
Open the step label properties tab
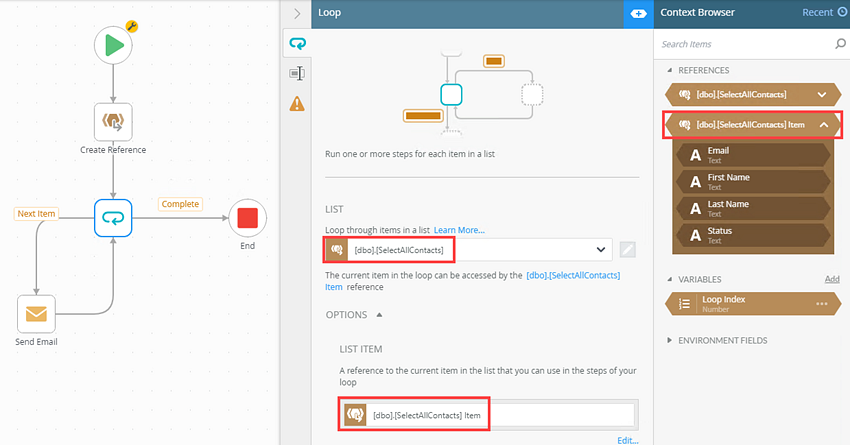[297, 73]
